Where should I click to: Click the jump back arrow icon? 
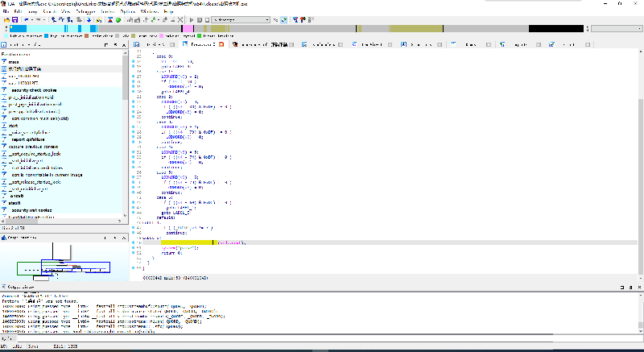(28, 19)
